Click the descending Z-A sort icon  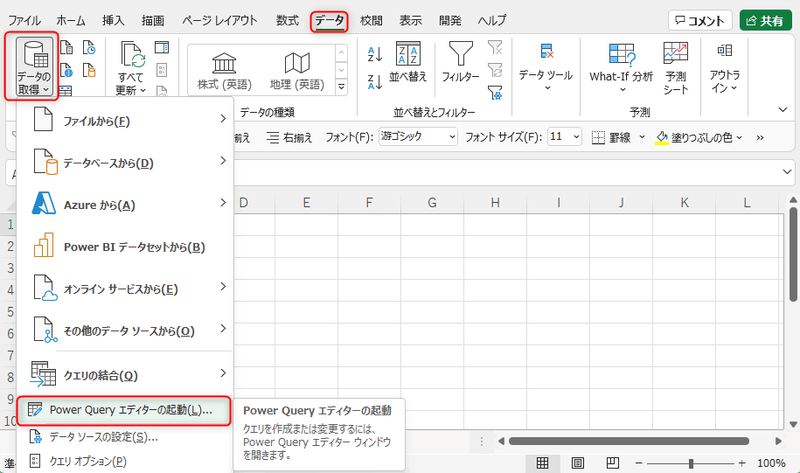coord(375,82)
